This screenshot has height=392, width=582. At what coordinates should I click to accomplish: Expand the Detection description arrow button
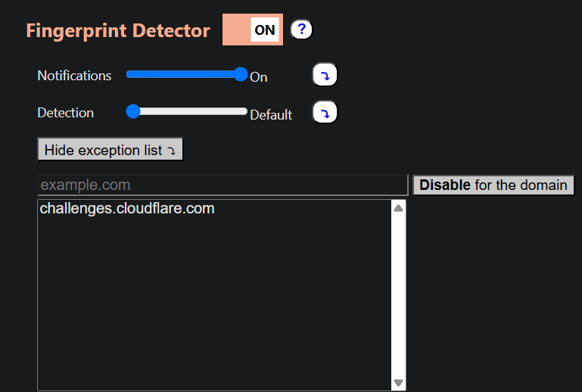coord(325,113)
